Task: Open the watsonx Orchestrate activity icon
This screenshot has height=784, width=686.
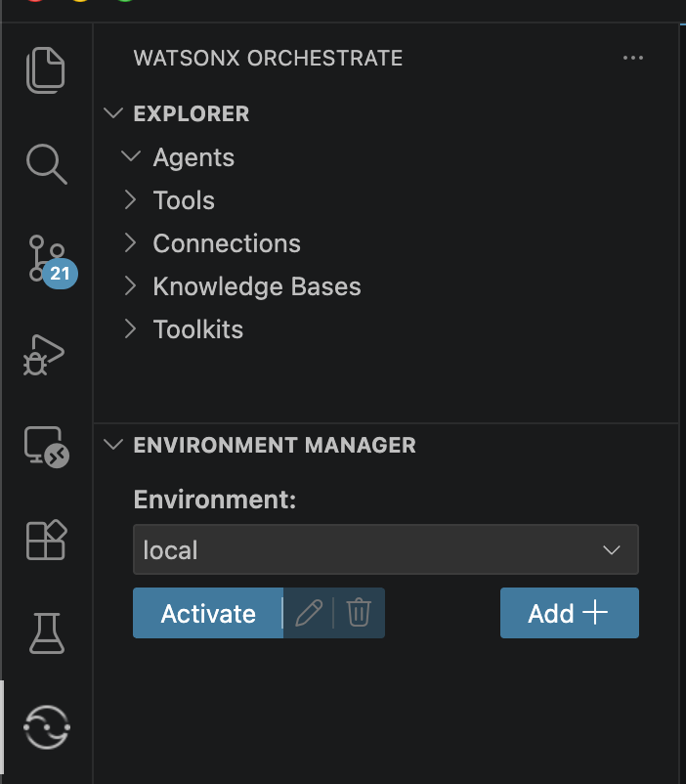Action: pos(47,727)
